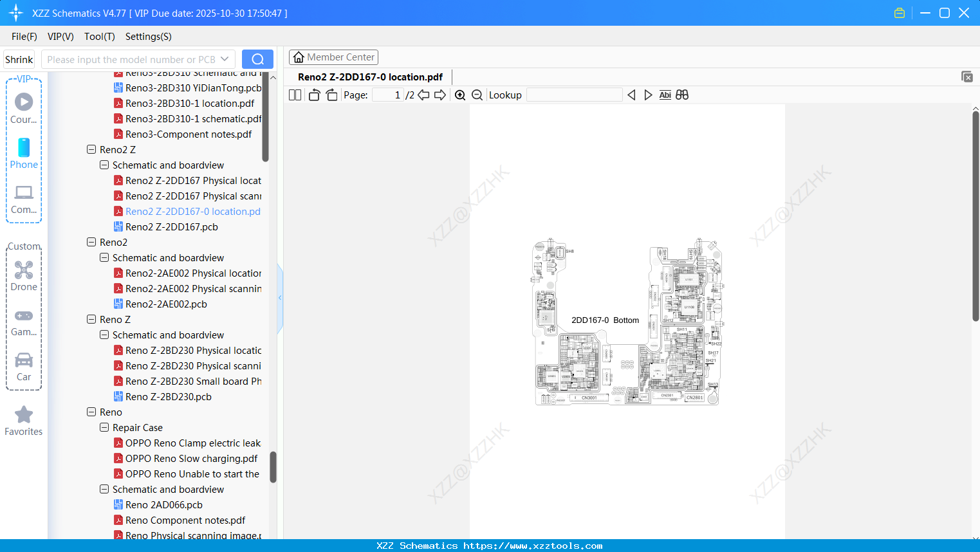
Task: Select the Reno2 Z-2DD167-0 location.pdf tab
Action: click(370, 77)
